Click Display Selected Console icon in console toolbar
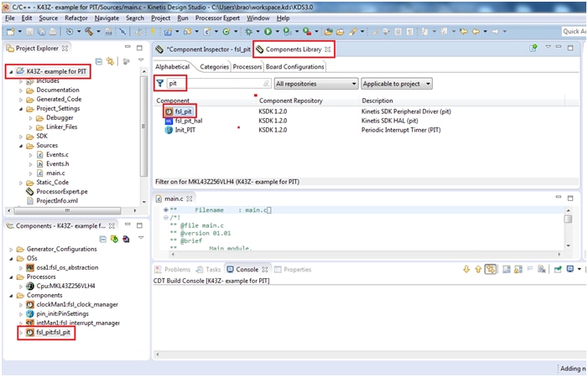This screenshot has height=377, width=588. [570, 269]
